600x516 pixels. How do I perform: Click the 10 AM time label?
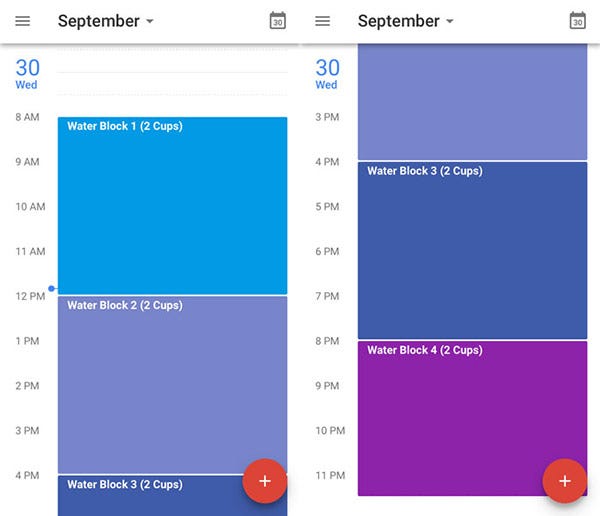(30, 207)
